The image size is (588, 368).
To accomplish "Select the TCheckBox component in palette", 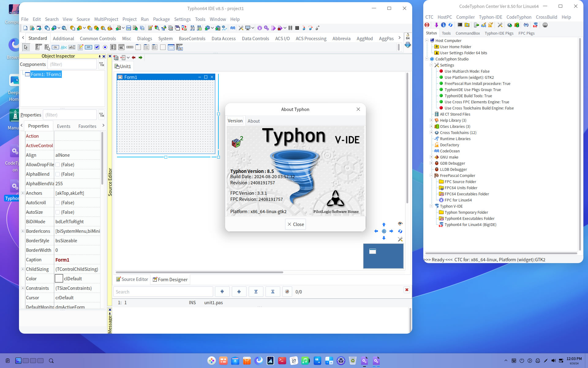I will 97,47.
